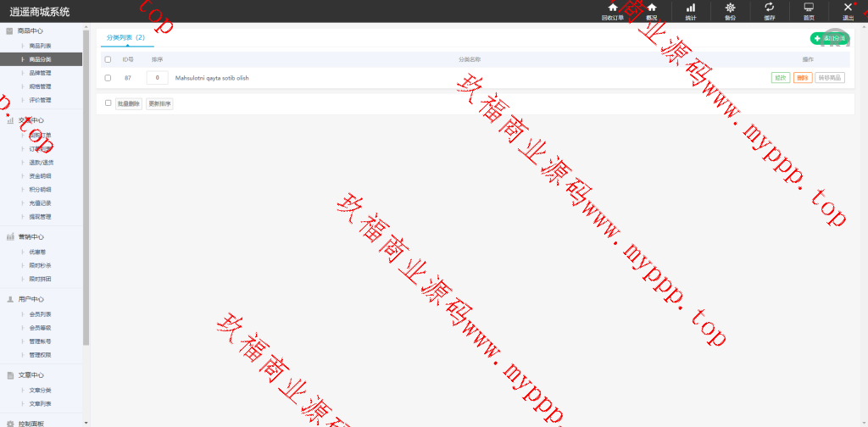Open the 统计 statistics bar chart icon
The height and width of the screenshot is (427, 868).
coord(690,11)
